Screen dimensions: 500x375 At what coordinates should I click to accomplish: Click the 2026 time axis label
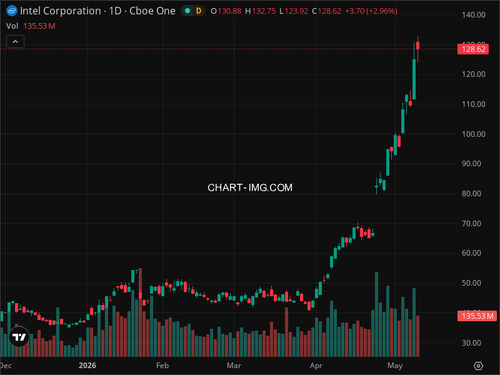(x=87, y=366)
